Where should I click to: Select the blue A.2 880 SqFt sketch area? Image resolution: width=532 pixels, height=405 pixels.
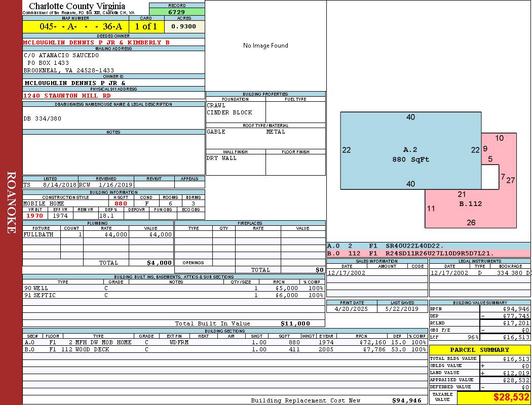coord(410,150)
